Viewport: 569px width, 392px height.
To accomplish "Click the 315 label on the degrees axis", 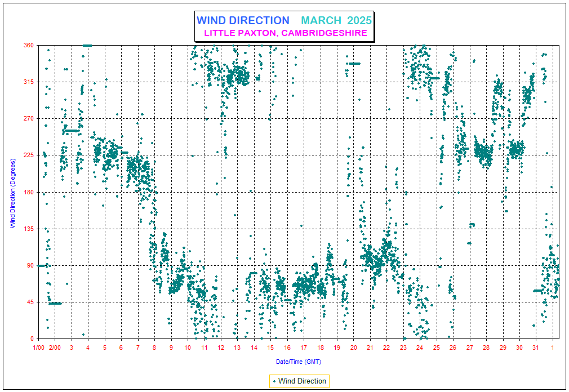I will (x=29, y=82).
